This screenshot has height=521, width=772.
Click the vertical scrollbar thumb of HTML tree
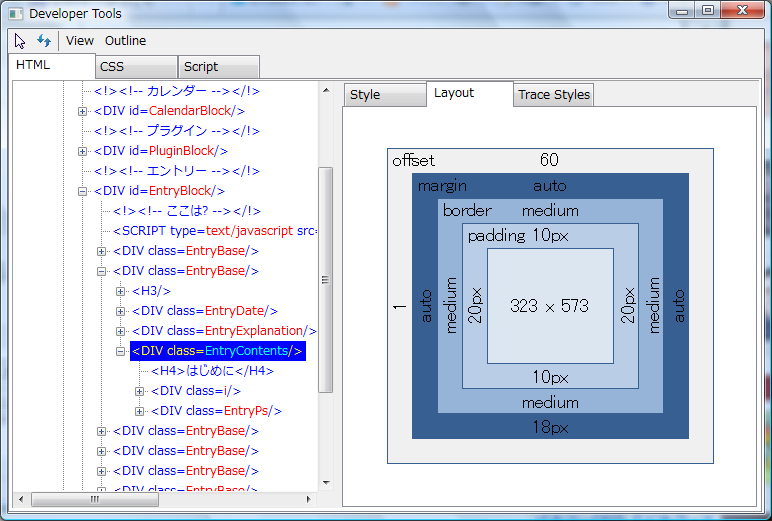(325, 280)
